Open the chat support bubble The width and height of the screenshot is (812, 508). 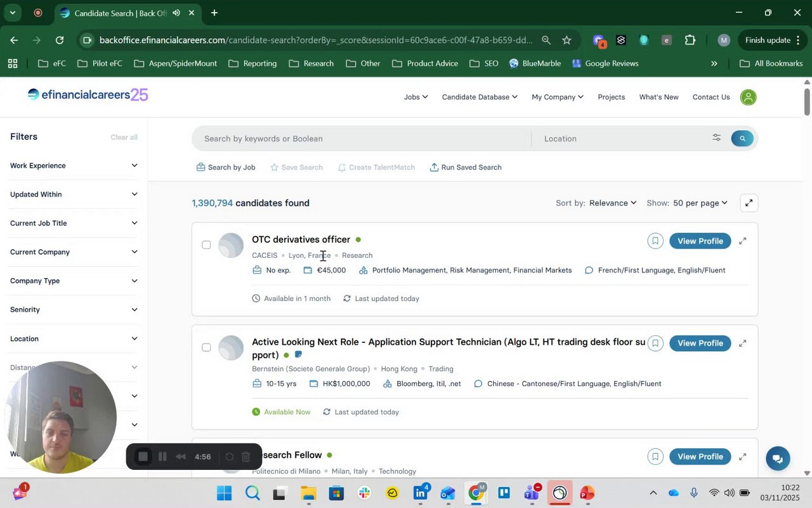tap(777, 458)
